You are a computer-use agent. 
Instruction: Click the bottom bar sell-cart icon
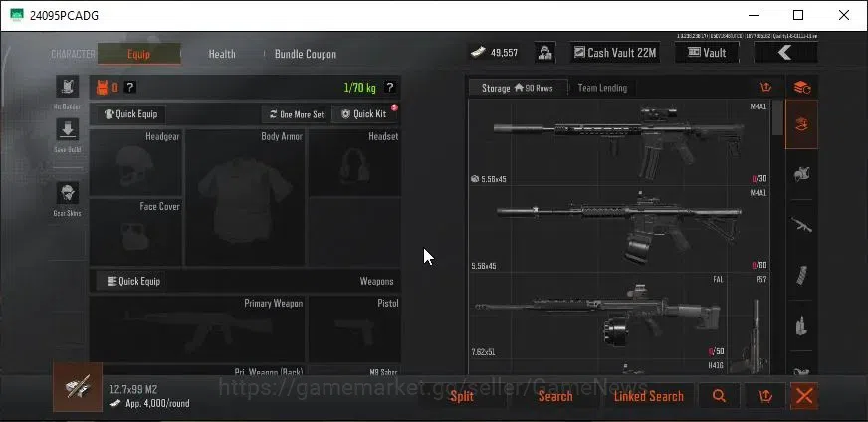point(765,396)
